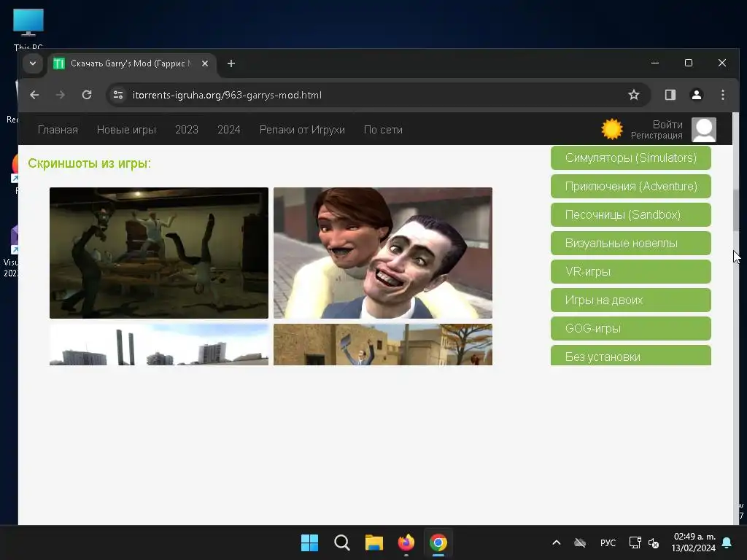Open Без установки category

(631, 355)
